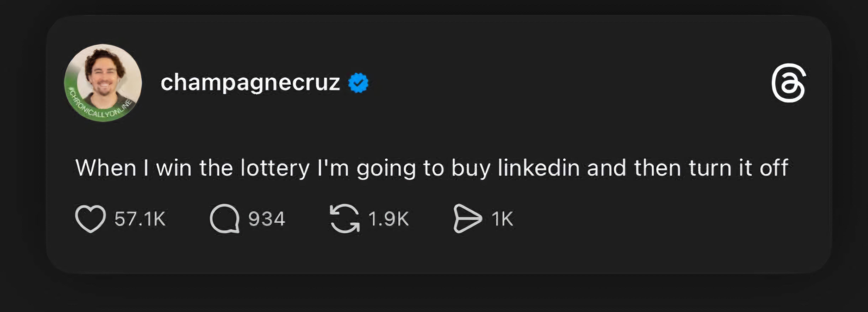868x312 pixels.
Task: Open the champagnecruz username link
Action: click(250, 83)
